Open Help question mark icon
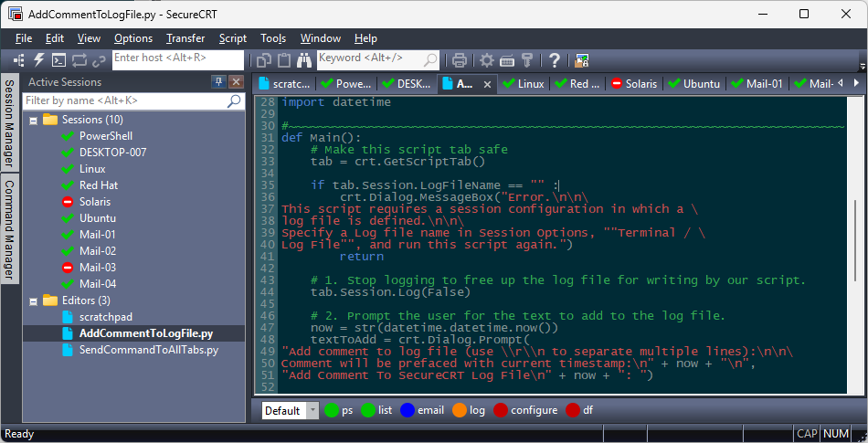Screen dimensions: 868x443 pyautogui.click(x=554, y=60)
